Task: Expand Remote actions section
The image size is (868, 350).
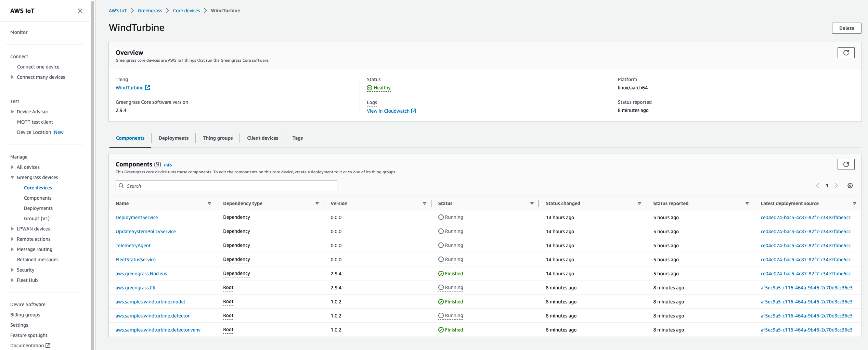Action: pos(12,239)
